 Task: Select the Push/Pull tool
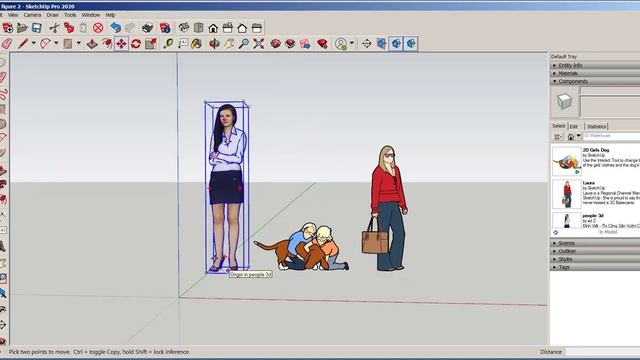[x=92, y=44]
